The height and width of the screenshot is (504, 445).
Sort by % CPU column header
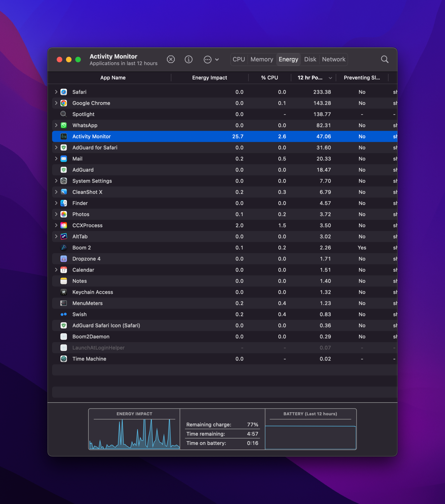coord(269,78)
